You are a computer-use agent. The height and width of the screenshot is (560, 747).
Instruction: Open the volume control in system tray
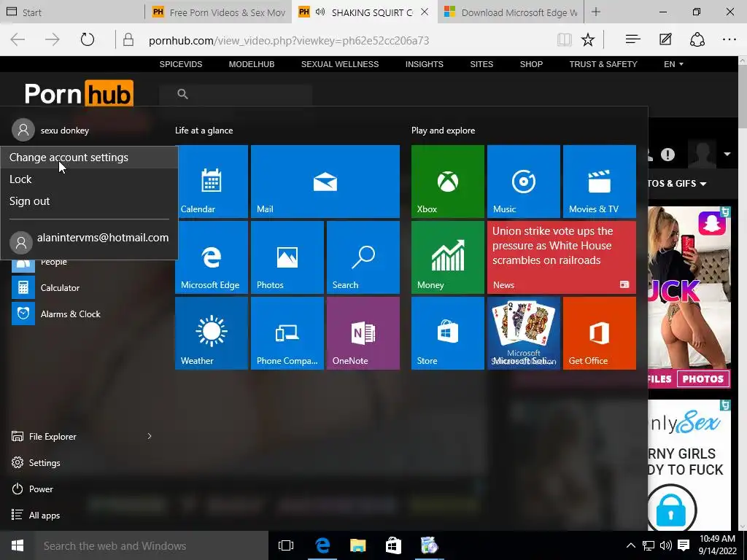tap(666, 545)
